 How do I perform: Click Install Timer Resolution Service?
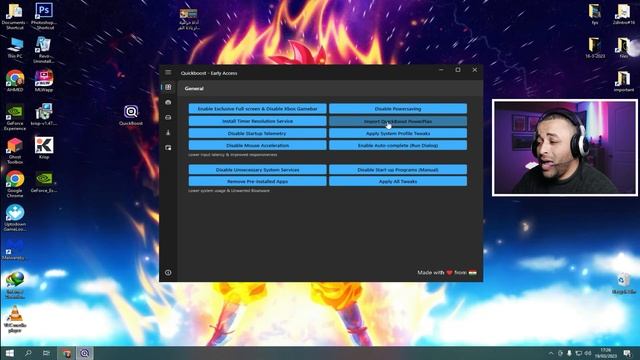pyautogui.click(x=258, y=121)
